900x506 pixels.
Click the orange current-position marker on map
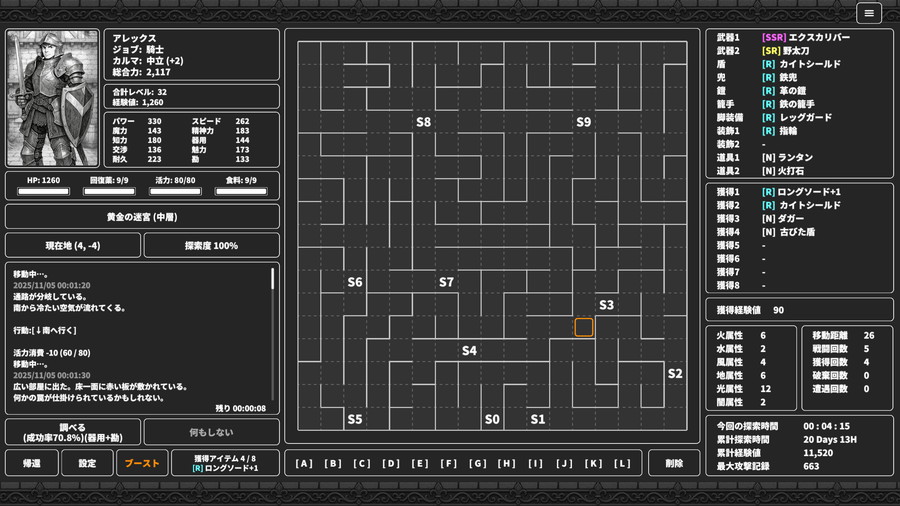[x=584, y=327]
